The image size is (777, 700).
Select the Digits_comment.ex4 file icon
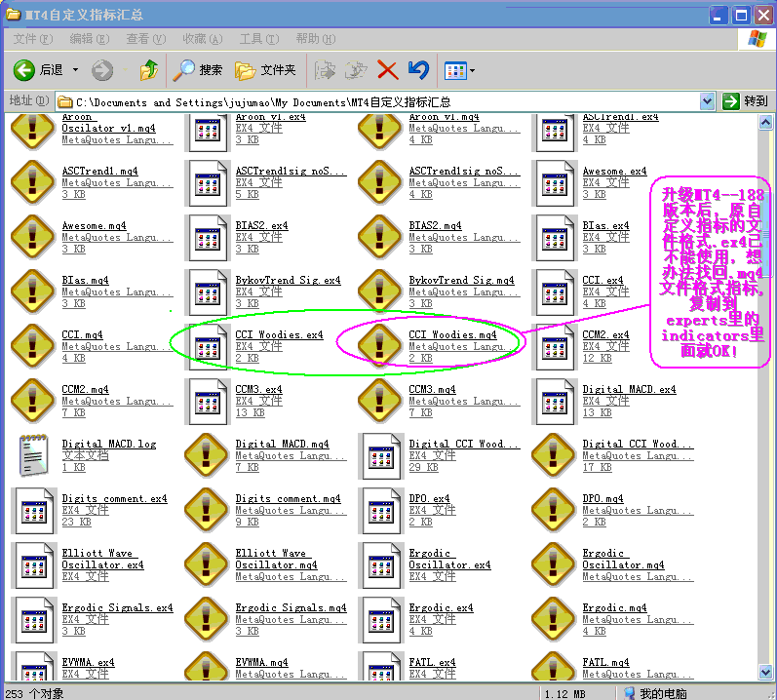click(34, 510)
